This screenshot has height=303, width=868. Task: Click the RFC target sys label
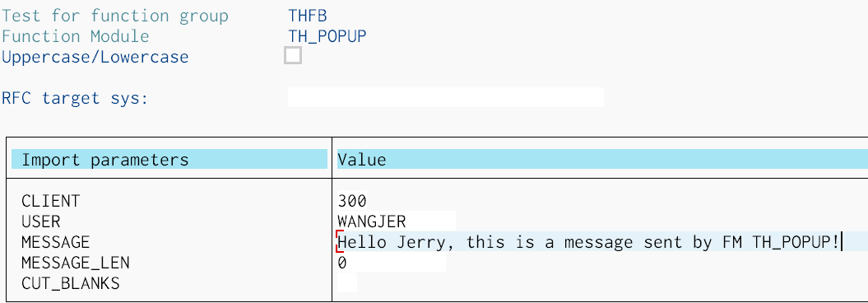(x=75, y=99)
